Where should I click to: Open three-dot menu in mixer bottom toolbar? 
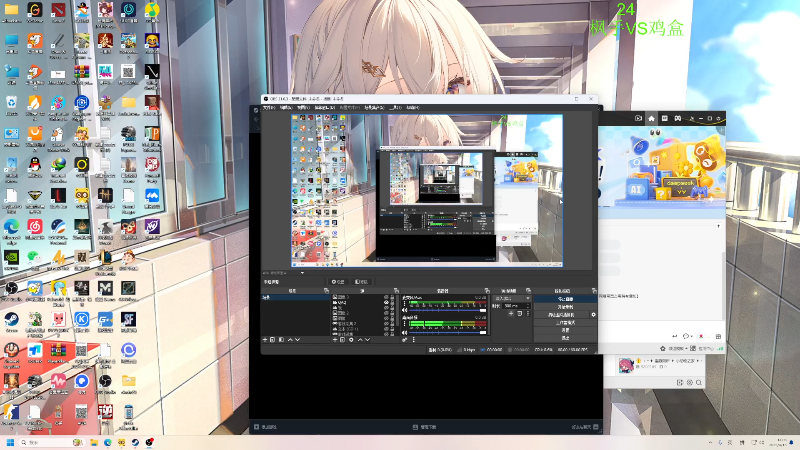tap(414, 340)
